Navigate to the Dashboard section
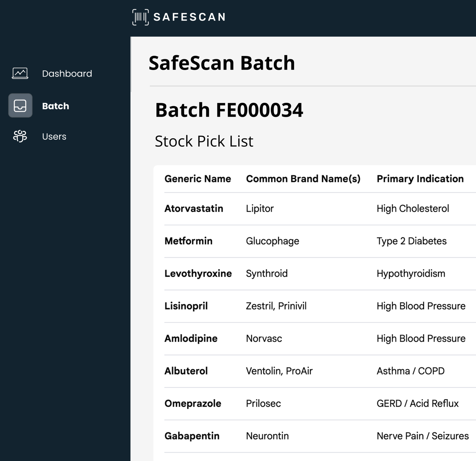The height and width of the screenshot is (461, 476). point(67,73)
